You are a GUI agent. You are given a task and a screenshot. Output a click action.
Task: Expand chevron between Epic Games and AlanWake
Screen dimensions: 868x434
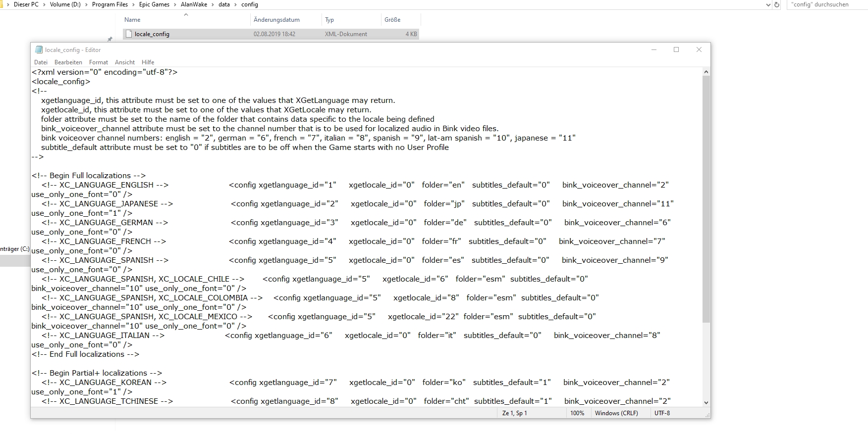pos(175,4)
